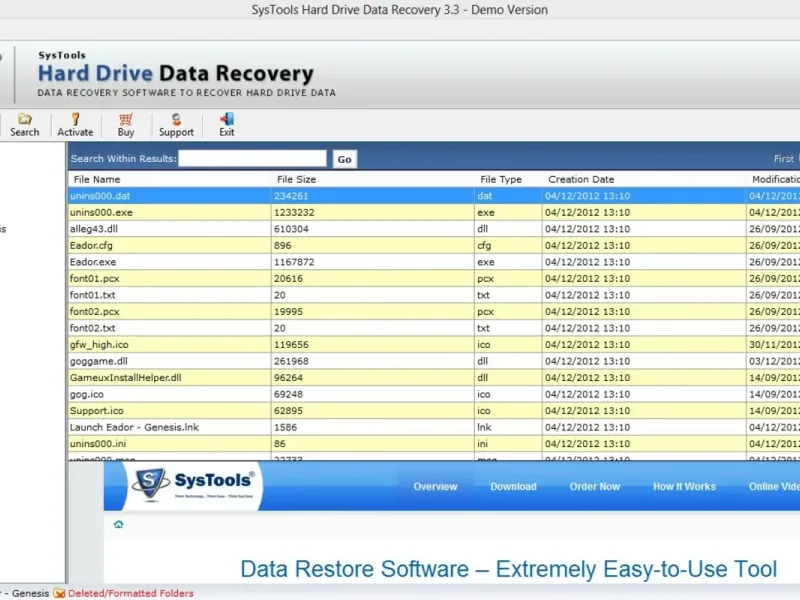Screen dimensions: 800x600
Task: Sort by Creation Date column header
Action: (581, 180)
